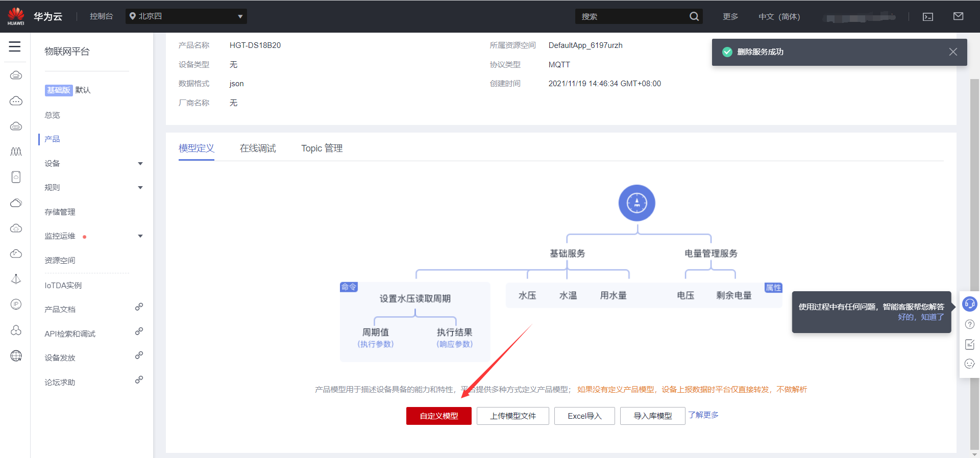Click the feedback edit note icon
Viewport: 980px width, 458px height.
pos(970,345)
